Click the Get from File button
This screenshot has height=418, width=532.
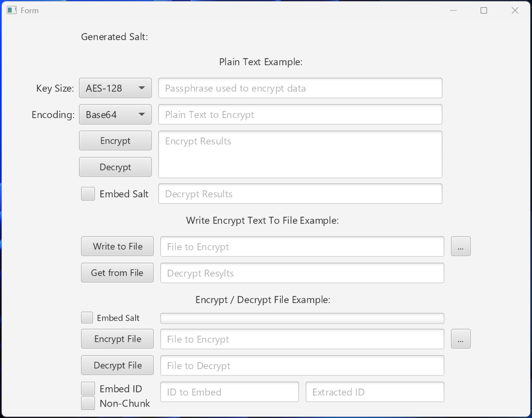(117, 273)
